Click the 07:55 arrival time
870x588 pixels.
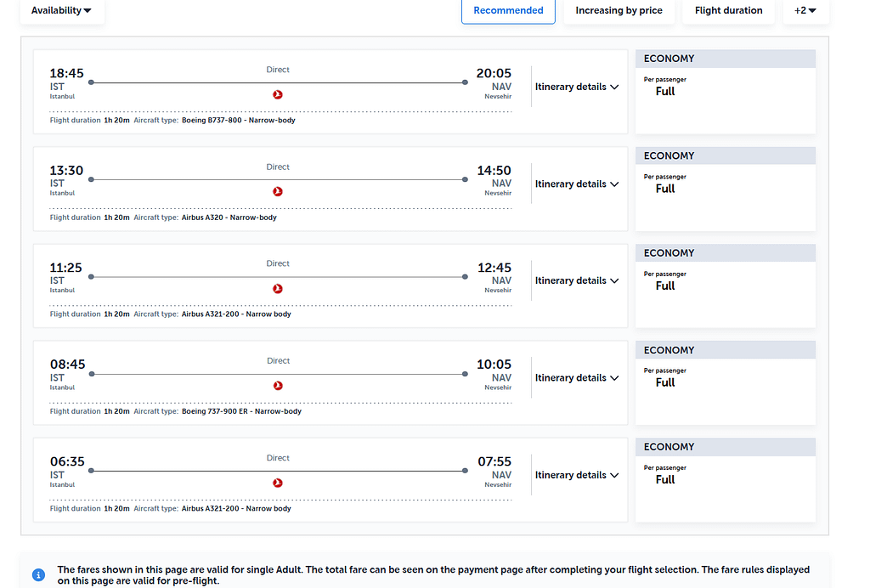point(494,461)
